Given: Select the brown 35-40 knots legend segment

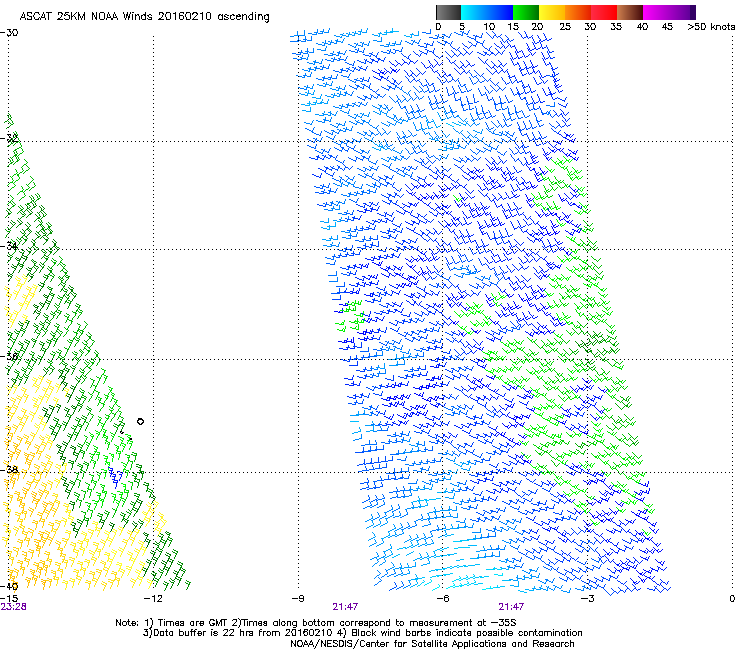Looking at the screenshot, I should 630,12.
